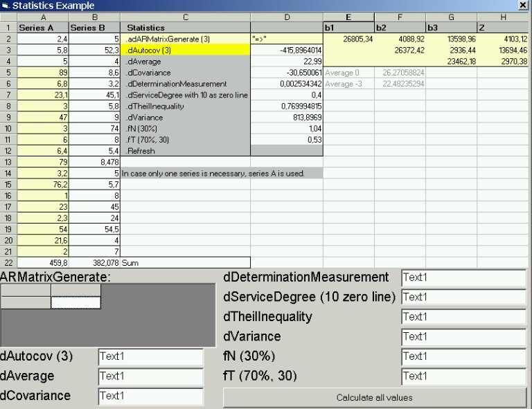
Task: Select column header E
Action: (349, 17)
